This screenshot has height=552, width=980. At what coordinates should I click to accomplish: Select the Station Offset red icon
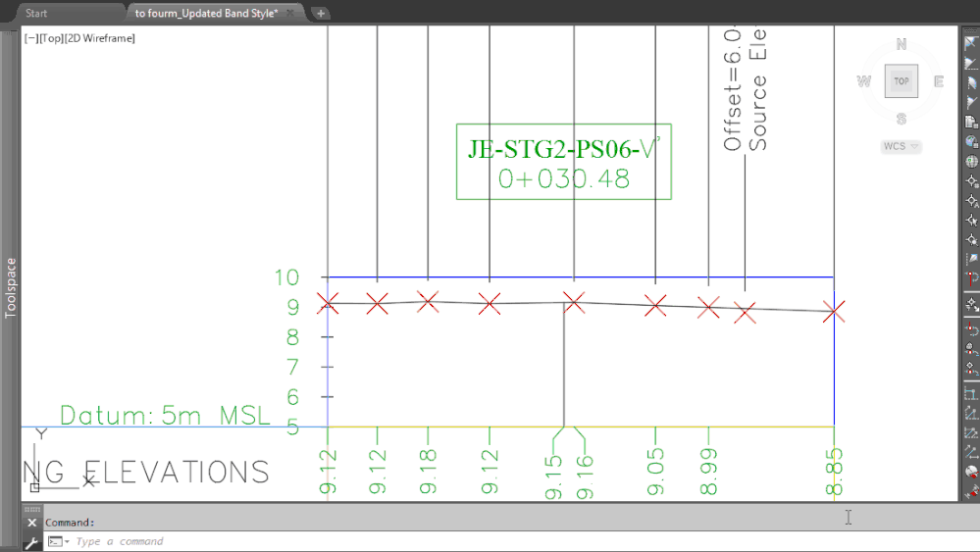971,278
